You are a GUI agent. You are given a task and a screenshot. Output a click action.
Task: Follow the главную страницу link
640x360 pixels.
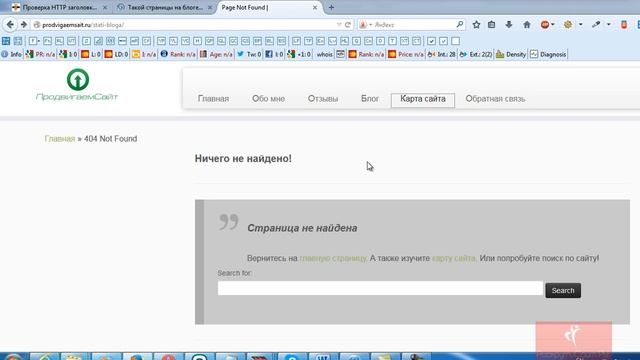(333, 258)
